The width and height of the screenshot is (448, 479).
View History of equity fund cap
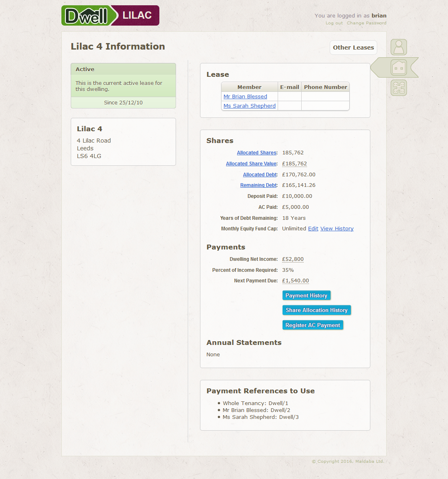point(337,229)
